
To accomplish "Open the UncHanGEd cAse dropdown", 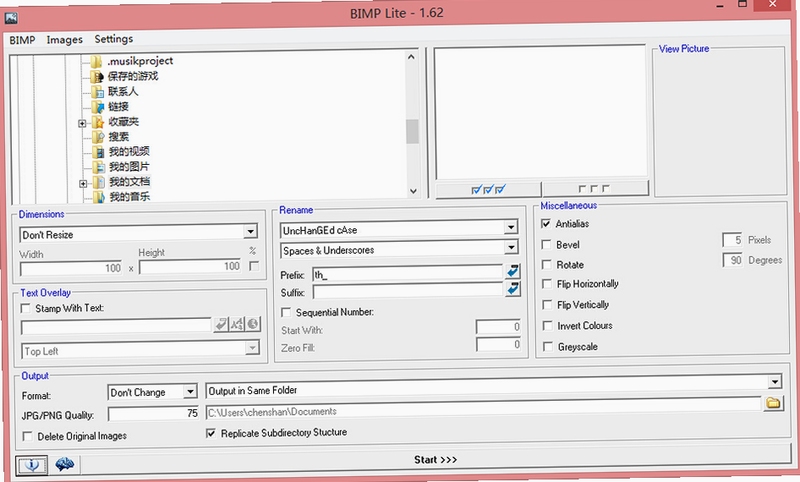I will point(511,227).
